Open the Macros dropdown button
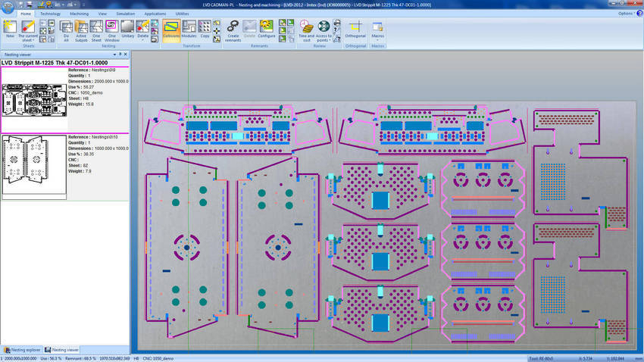The image size is (644, 362). [x=377, y=30]
